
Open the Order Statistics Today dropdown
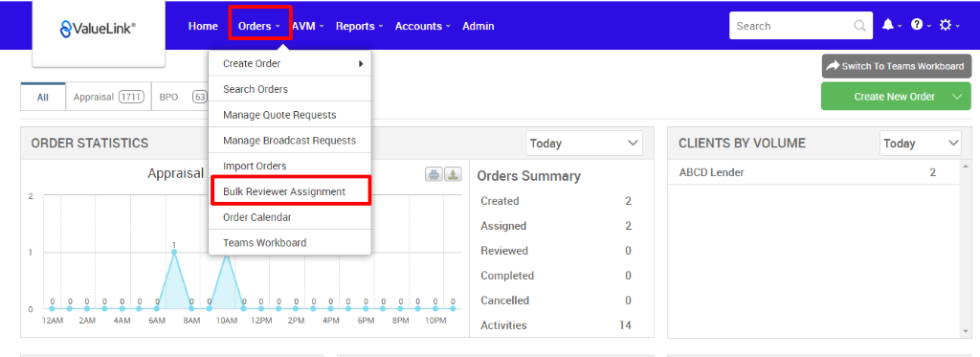pyautogui.click(x=585, y=144)
